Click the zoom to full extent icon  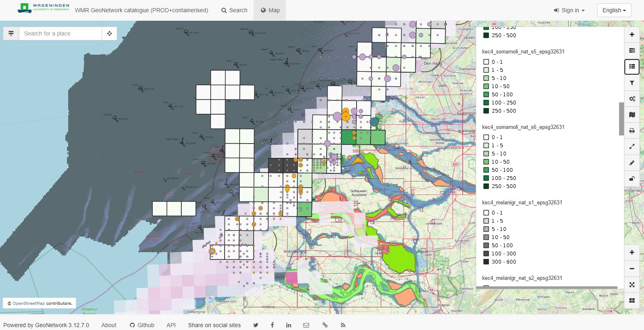point(632,285)
